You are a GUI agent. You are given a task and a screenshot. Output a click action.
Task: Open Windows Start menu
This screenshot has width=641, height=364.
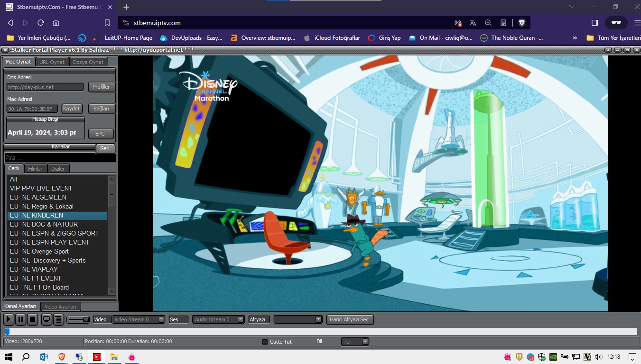[x=8, y=357]
